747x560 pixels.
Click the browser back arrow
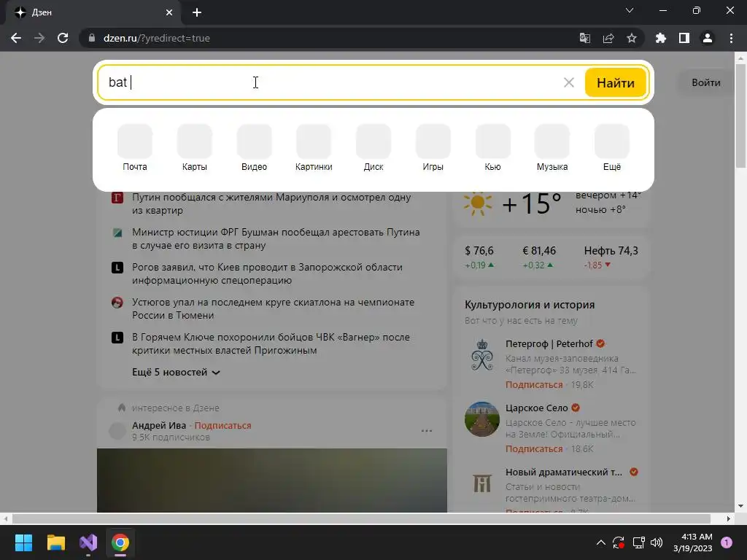point(16,38)
